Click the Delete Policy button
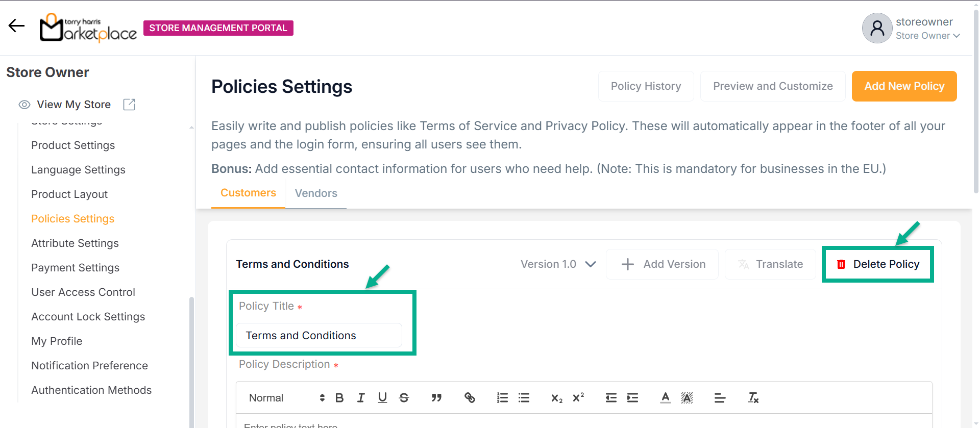This screenshot has width=980, height=428. click(x=878, y=264)
